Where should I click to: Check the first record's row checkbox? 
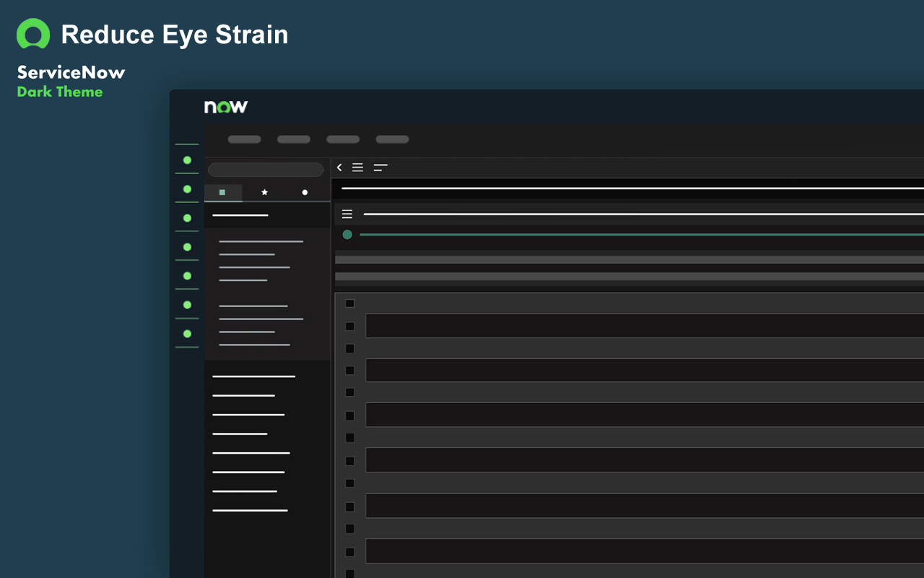click(350, 303)
